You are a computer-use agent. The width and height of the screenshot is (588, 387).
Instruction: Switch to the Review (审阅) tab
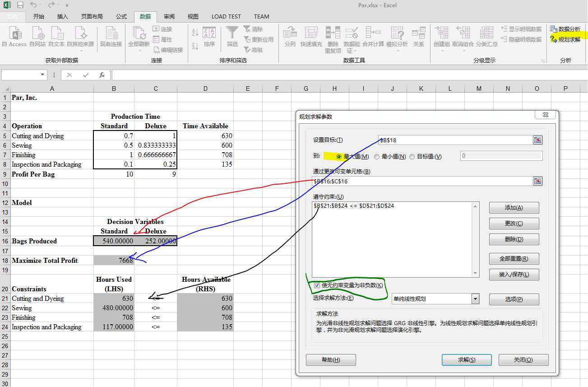tap(169, 17)
